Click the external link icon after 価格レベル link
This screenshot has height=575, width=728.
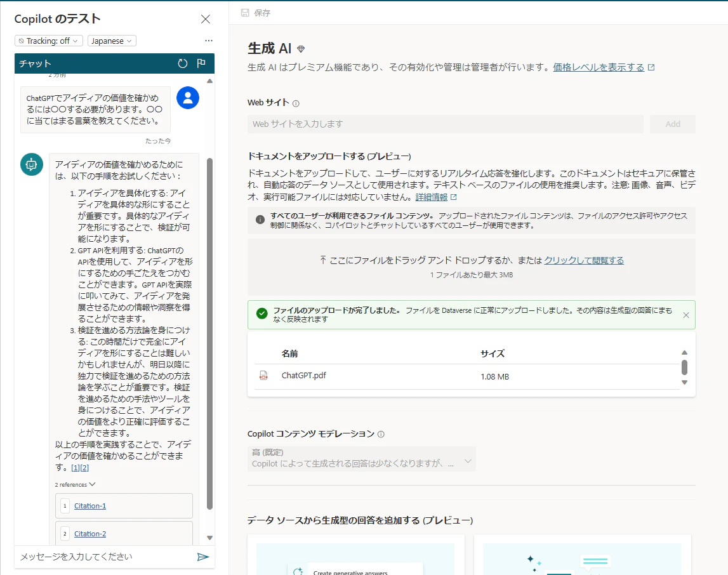pyautogui.click(x=651, y=68)
